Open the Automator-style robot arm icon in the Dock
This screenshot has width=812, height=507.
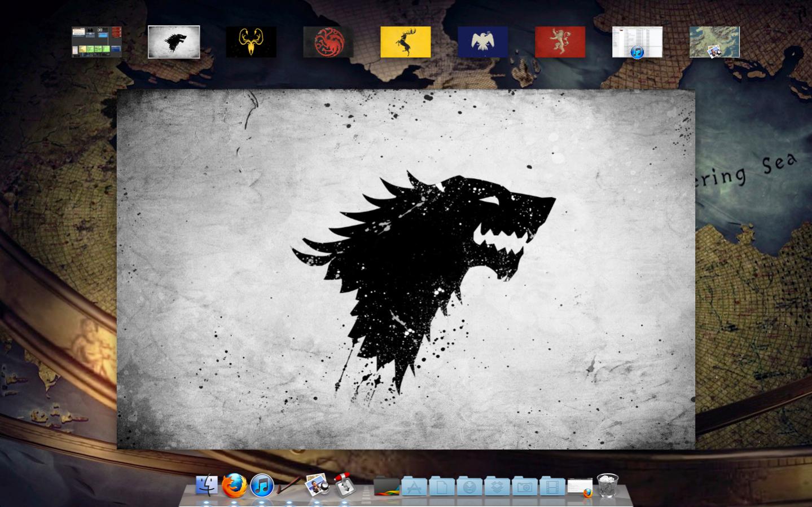[x=344, y=485]
